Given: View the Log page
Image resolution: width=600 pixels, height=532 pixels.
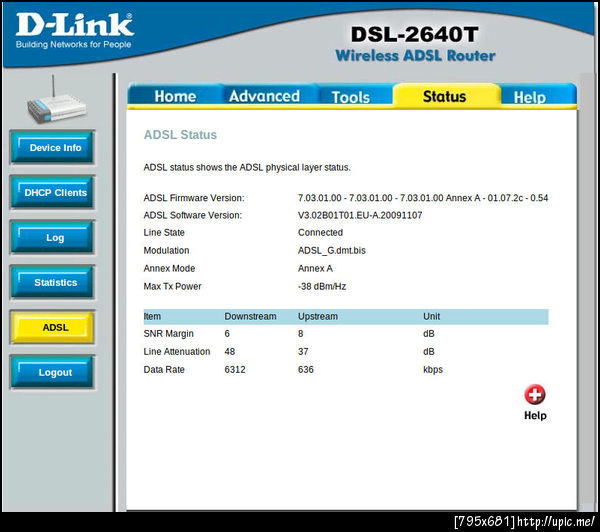Looking at the screenshot, I should 52,237.
